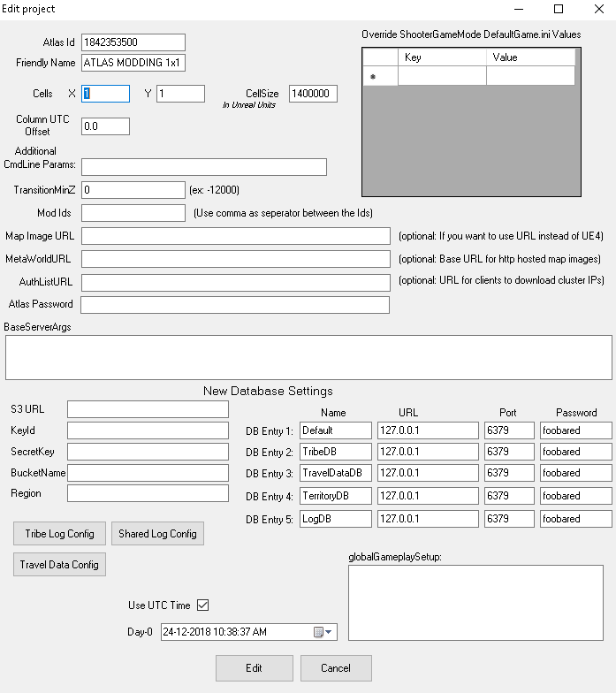This screenshot has width=616, height=693.
Task: Edit DB Entry 5 Port field
Action: click(509, 519)
